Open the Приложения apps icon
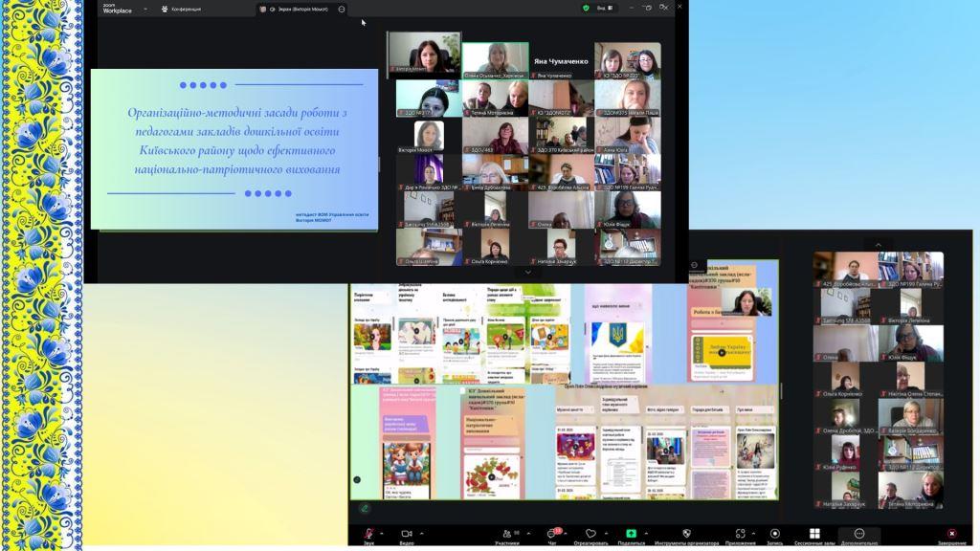 (x=740, y=533)
